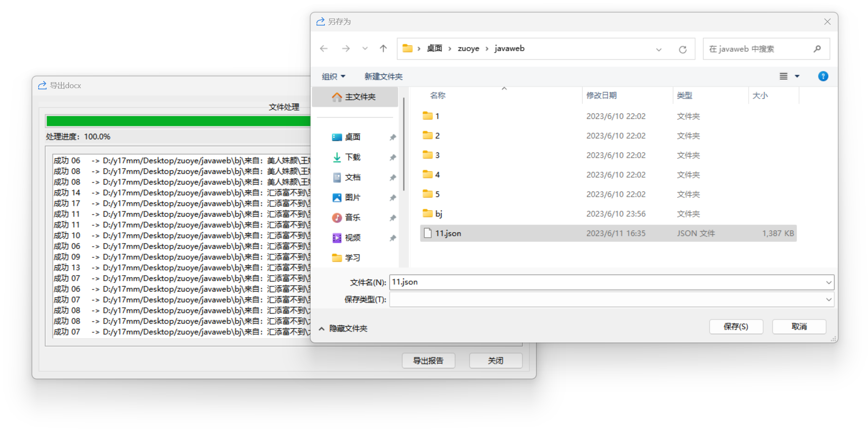Click the pin icon next to 图片
The height and width of the screenshot is (439, 868).
392,198
